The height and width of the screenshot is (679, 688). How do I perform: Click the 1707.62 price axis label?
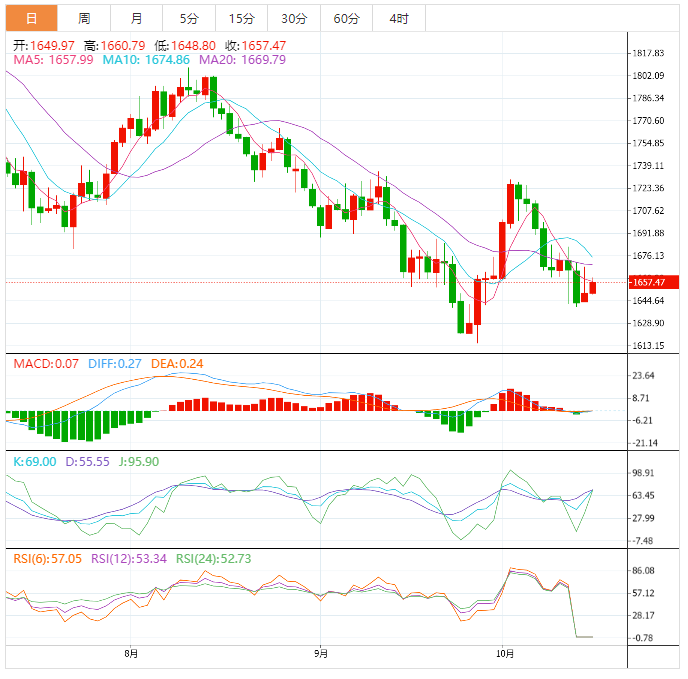(x=648, y=211)
